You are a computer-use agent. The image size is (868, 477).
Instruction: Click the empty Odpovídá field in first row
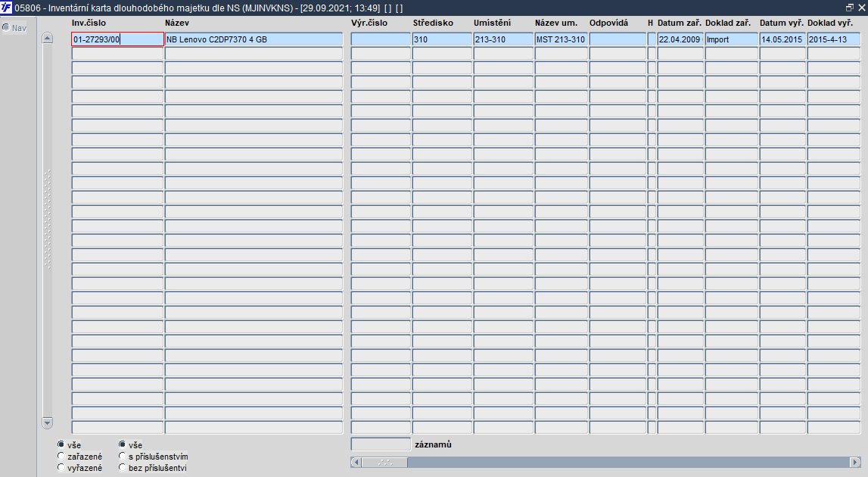pos(618,39)
